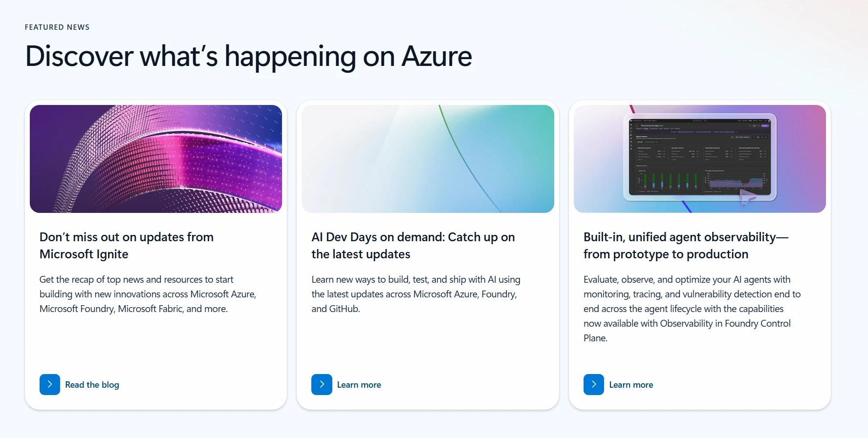Click the FEATURED NEWS label
Screen dimensions: 868x438
[x=57, y=27]
